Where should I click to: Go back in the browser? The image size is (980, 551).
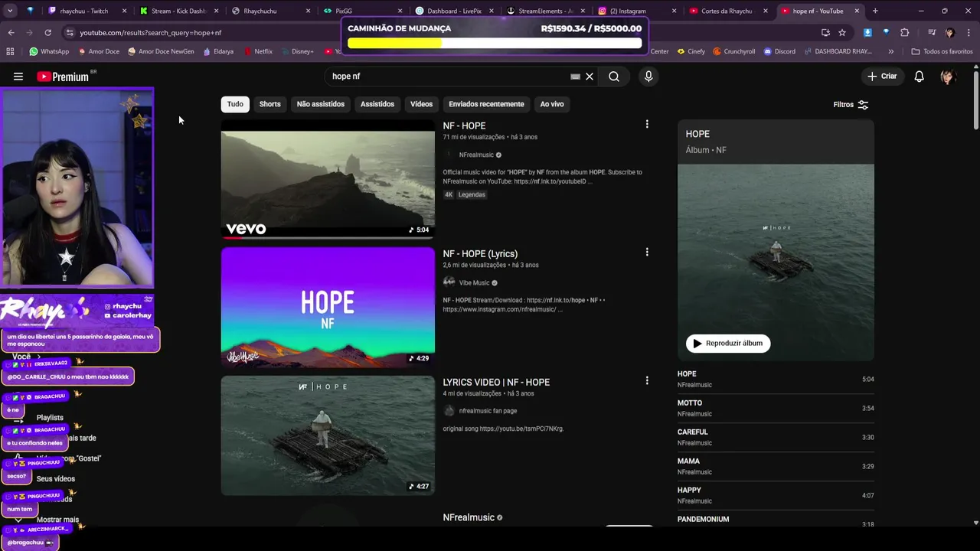11,33
